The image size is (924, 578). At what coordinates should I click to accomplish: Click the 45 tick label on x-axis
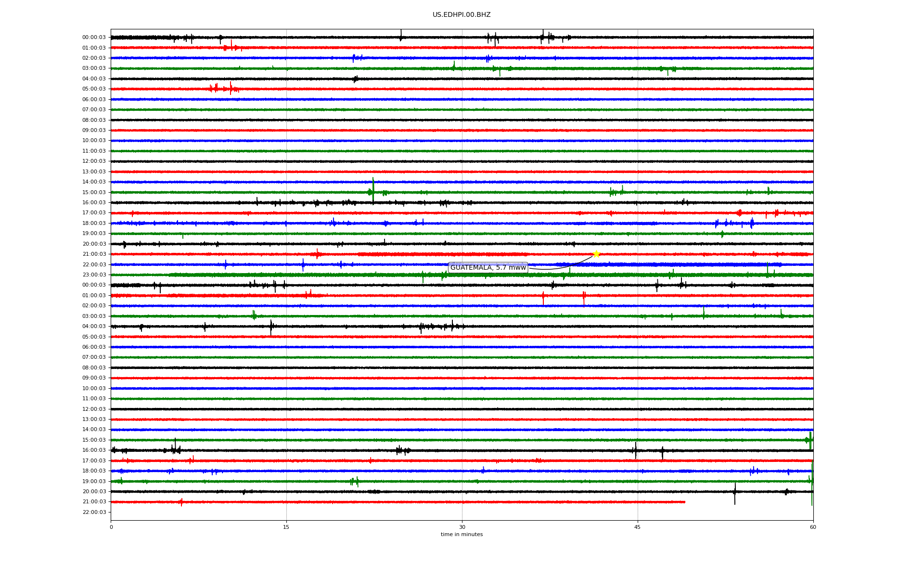point(638,527)
